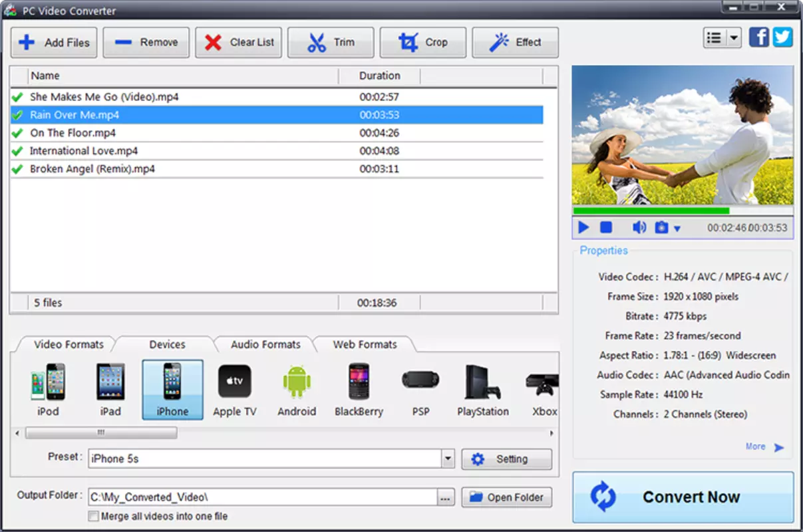Toggle checkmark for She Makes Me Go

tap(18, 97)
